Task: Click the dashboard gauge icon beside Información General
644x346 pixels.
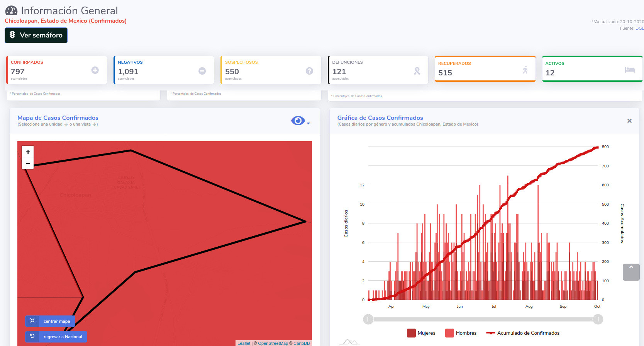Action: (11, 10)
